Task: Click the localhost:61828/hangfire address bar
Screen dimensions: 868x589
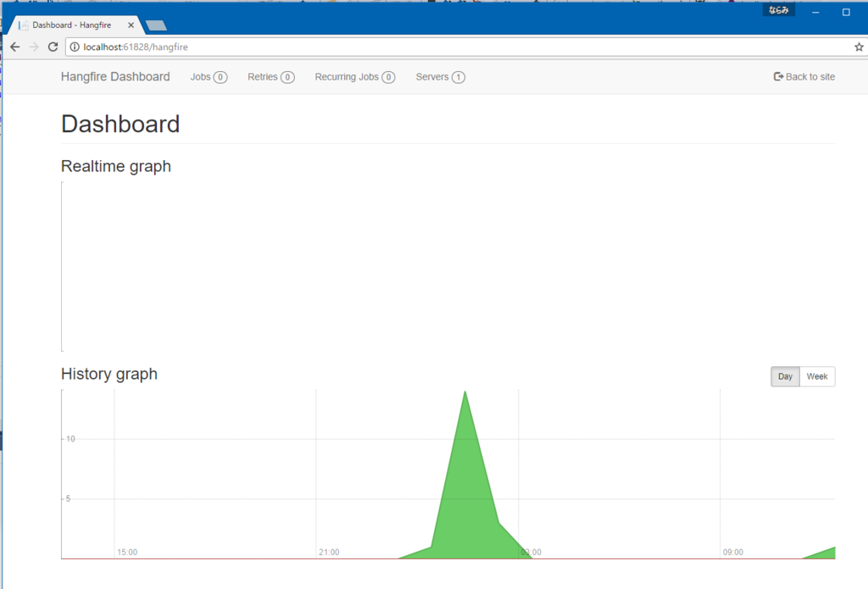Action: [465, 47]
